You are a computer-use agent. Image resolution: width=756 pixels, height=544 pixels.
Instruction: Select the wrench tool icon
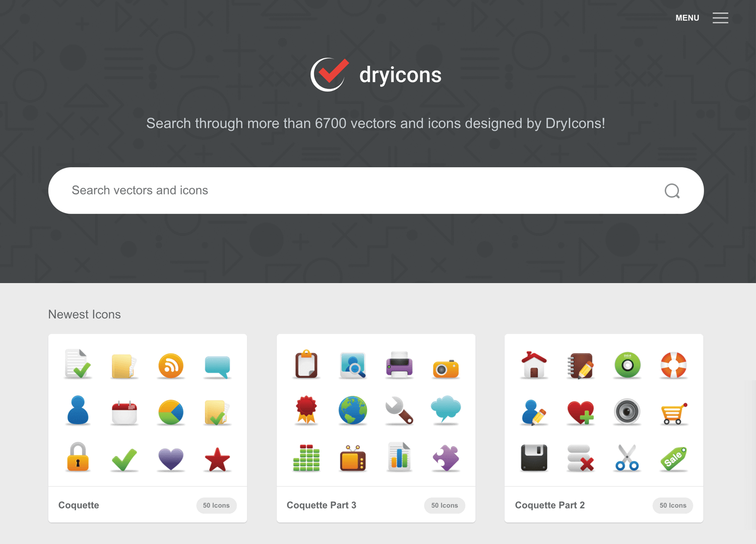(399, 411)
